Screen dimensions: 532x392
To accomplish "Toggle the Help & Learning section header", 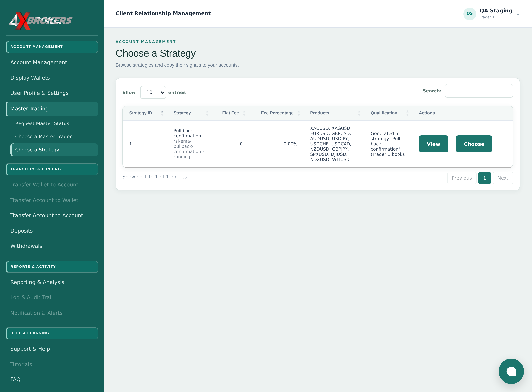I will coord(52,333).
